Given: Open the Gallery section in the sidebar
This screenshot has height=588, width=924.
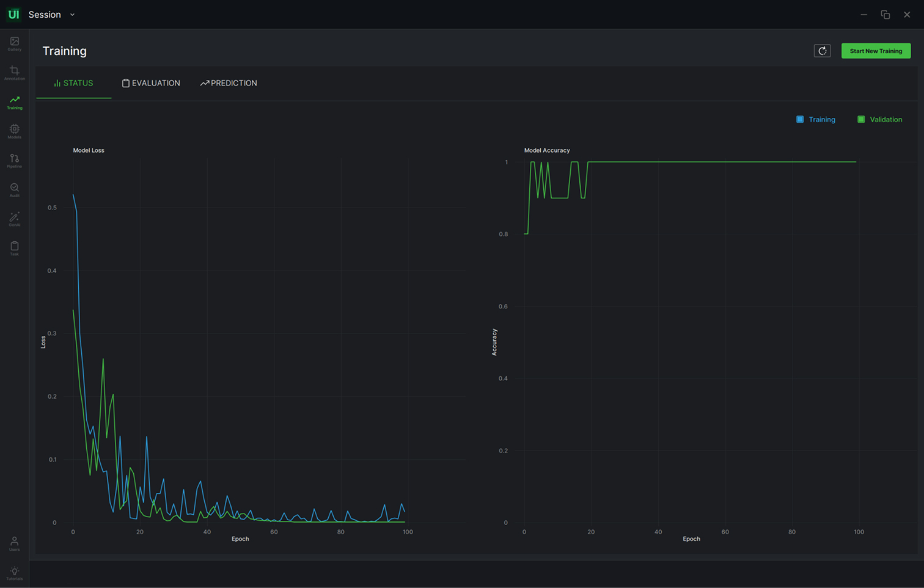Looking at the screenshot, I should [14, 44].
